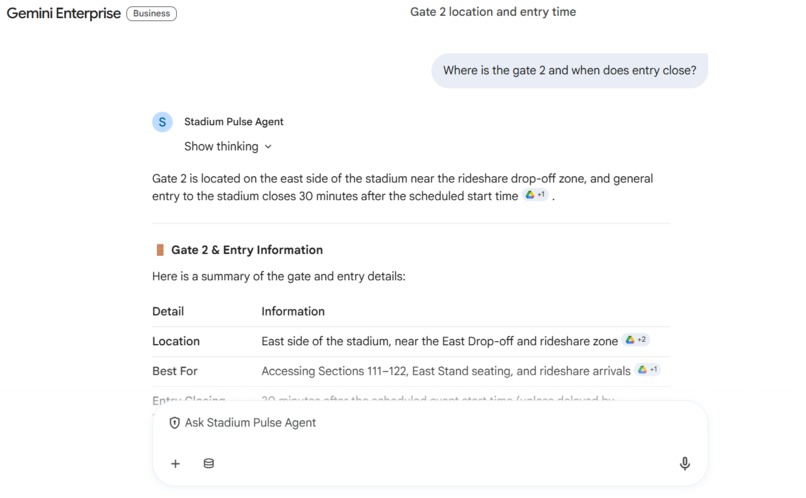Click the Stadium Pulse Agent 'S' avatar
Screen dimensions: 806x498
(x=162, y=122)
